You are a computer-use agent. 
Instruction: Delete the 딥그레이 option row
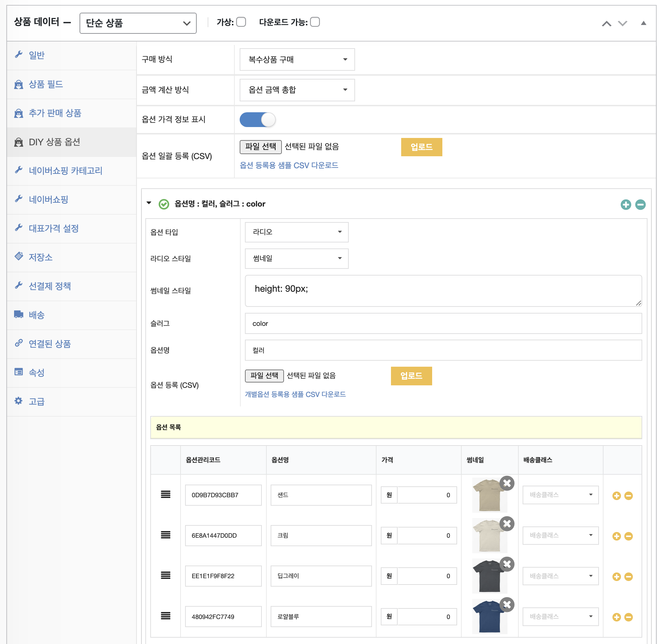[x=629, y=576]
